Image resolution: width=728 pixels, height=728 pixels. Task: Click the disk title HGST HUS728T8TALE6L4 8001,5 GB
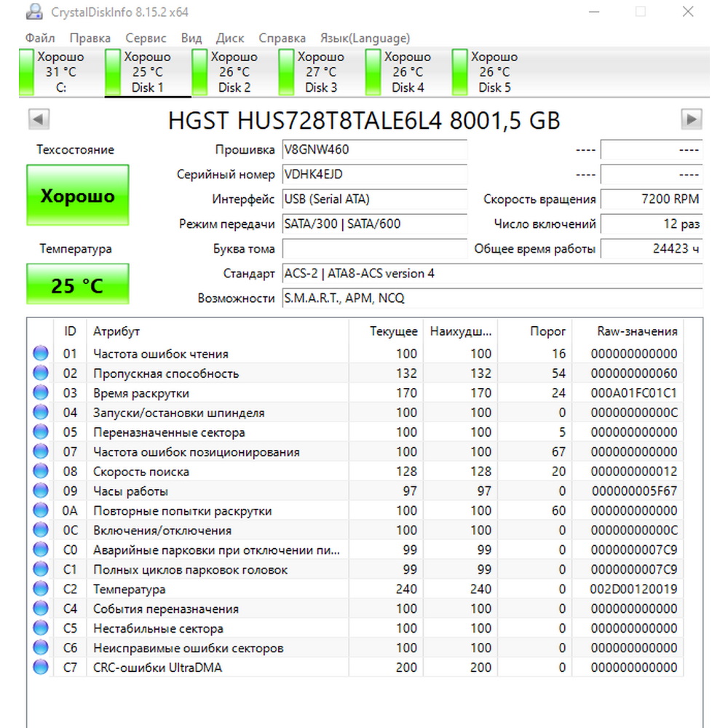[364, 120]
